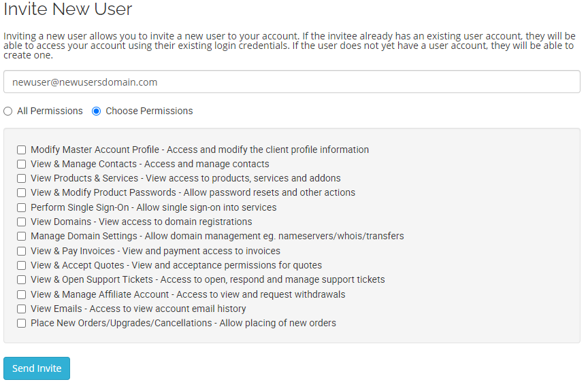Check Perform Single Sign-On permission

pos(22,208)
